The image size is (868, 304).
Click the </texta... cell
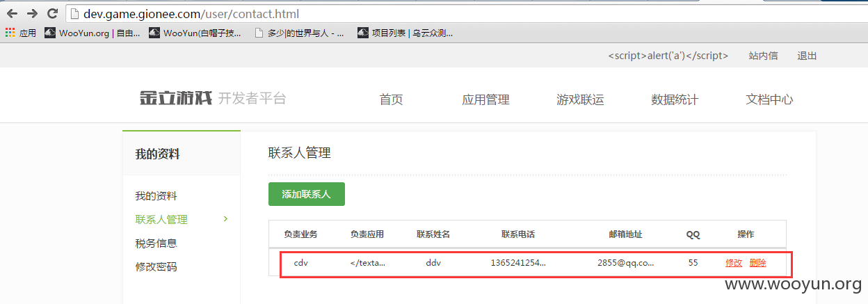tap(367, 263)
